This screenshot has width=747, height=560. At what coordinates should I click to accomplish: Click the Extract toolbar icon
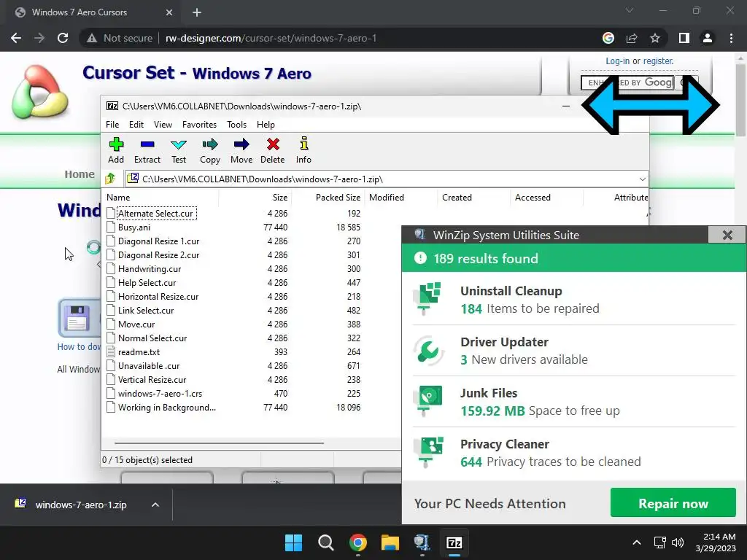pos(147,150)
